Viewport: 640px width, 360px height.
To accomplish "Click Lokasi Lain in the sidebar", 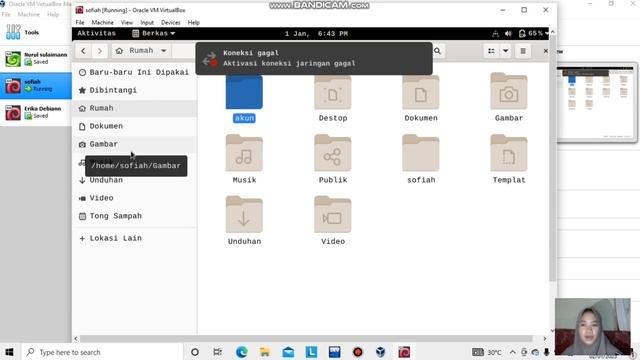I will 134,238.
